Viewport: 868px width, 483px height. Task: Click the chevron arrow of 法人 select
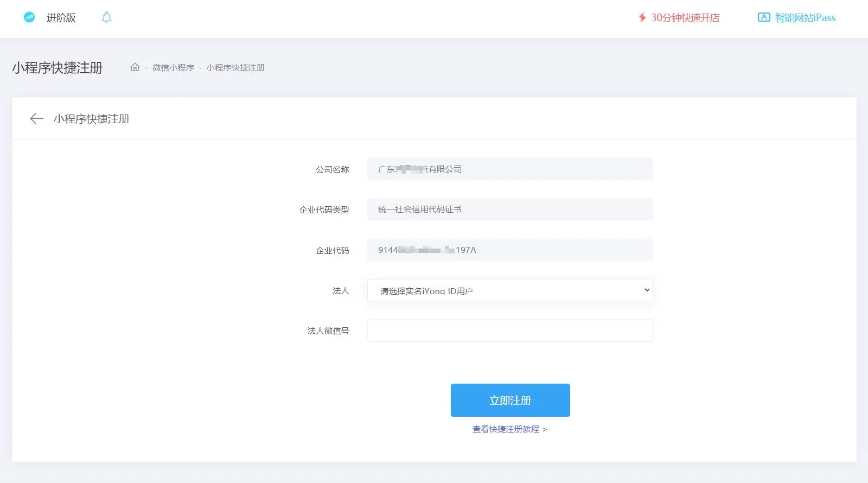[x=647, y=290]
